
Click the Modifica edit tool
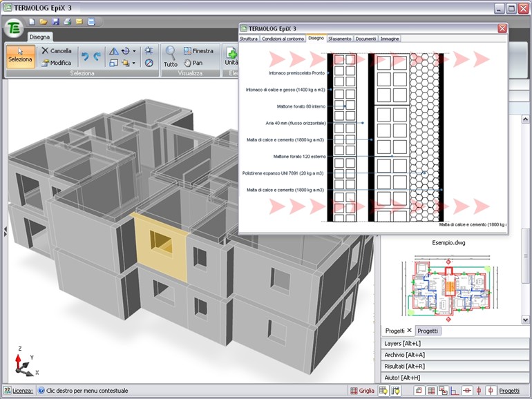tap(56, 63)
